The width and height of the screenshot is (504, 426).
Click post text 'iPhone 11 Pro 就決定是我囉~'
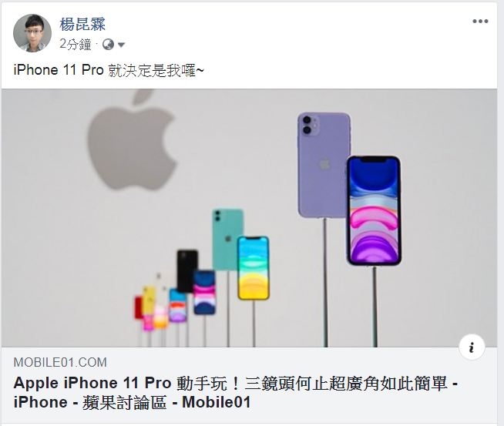coord(109,70)
